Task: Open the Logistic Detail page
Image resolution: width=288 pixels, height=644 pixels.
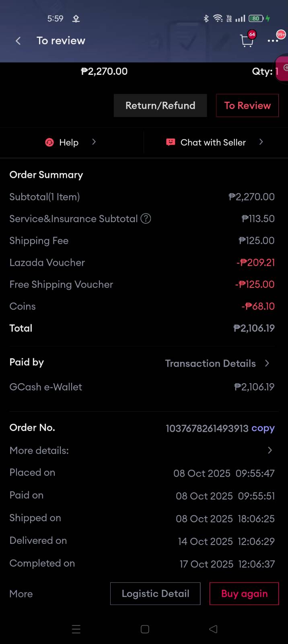Action: (x=155, y=594)
